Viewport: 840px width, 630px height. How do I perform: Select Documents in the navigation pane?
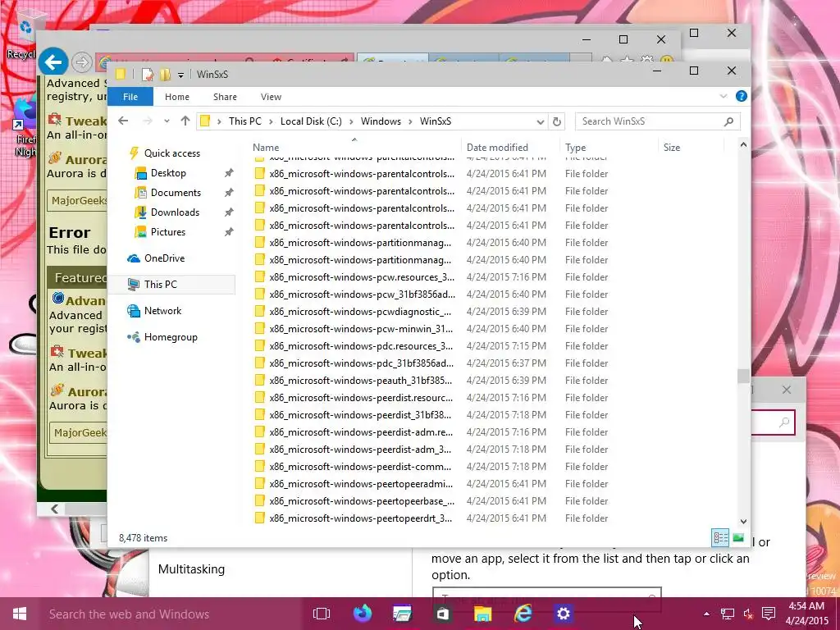[x=176, y=193]
